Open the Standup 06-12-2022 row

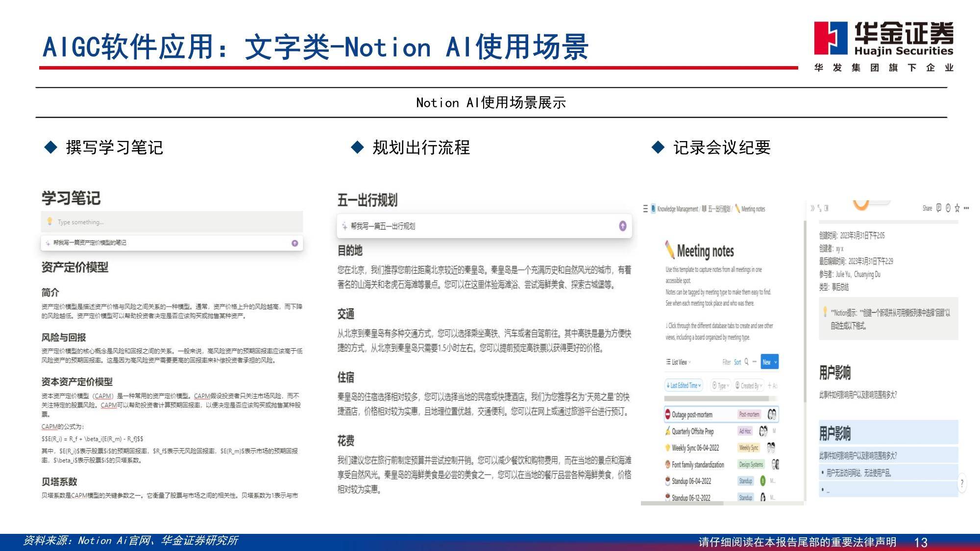pos(721,497)
